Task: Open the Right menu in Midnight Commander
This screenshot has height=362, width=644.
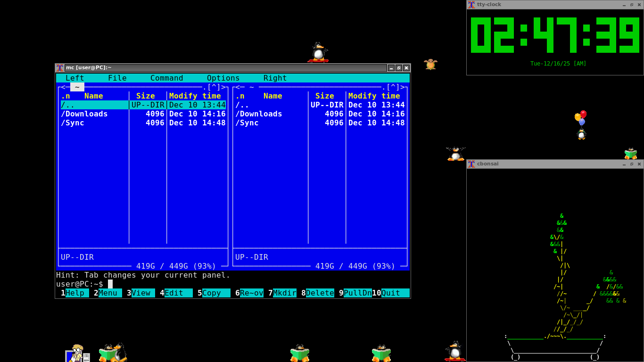Action: pyautogui.click(x=275, y=78)
